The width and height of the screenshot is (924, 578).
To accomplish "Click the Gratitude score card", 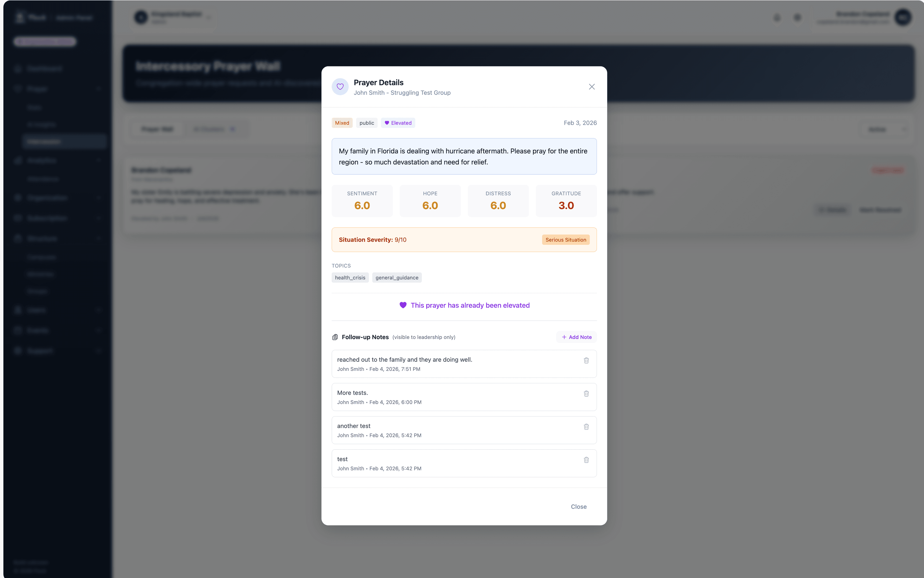I will click(x=566, y=201).
